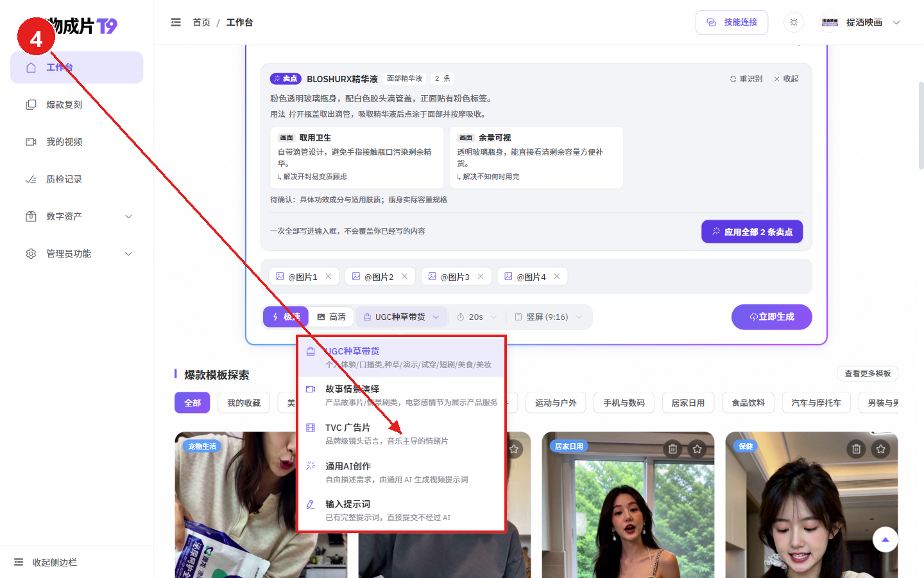The image size is (924, 578).
Task: Select 我的收藏 filter tab
Action: pos(244,403)
